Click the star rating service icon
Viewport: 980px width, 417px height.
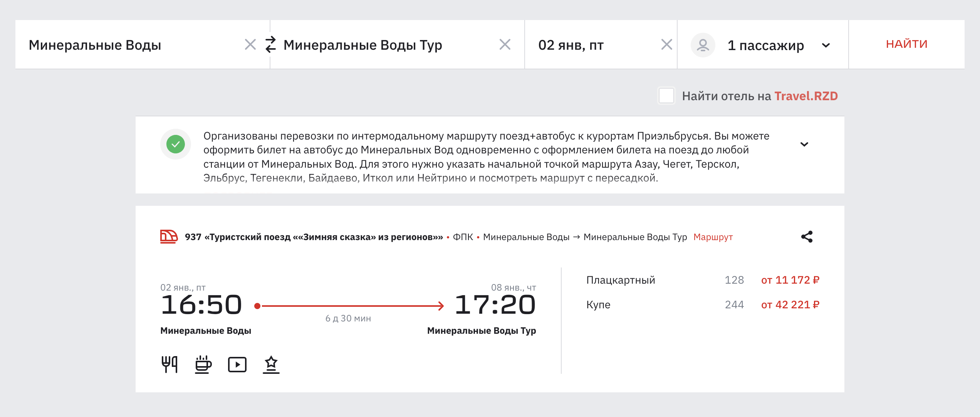click(271, 364)
